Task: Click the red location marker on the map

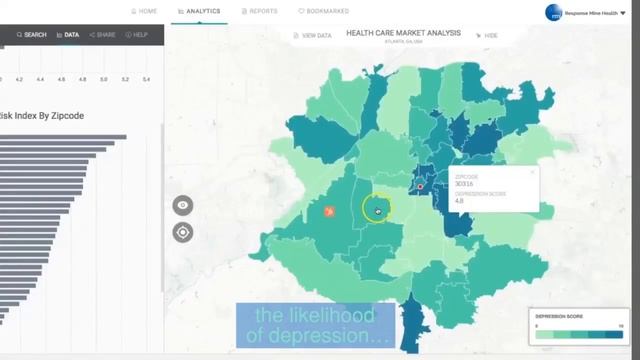Action: (420, 187)
